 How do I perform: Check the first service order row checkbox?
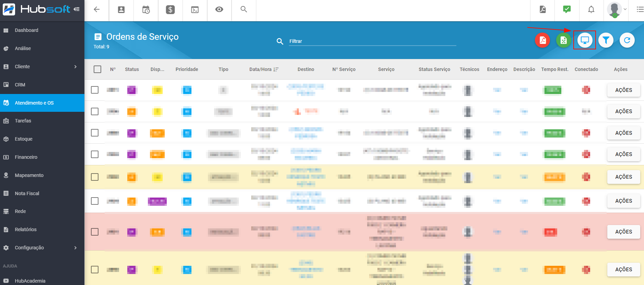(95, 90)
